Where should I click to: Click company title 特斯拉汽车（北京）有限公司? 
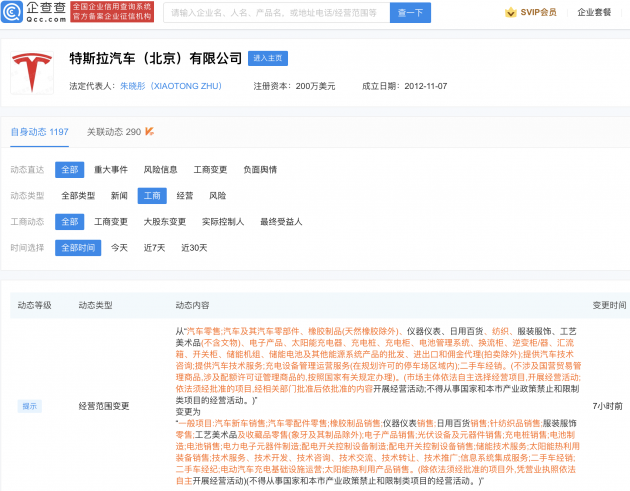155,58
